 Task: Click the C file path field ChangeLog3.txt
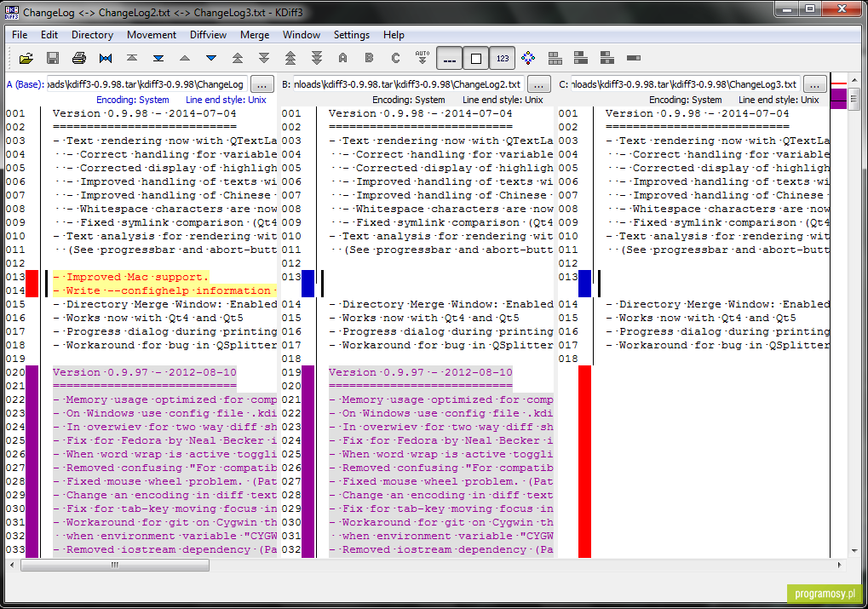click(x=686, y=84)
